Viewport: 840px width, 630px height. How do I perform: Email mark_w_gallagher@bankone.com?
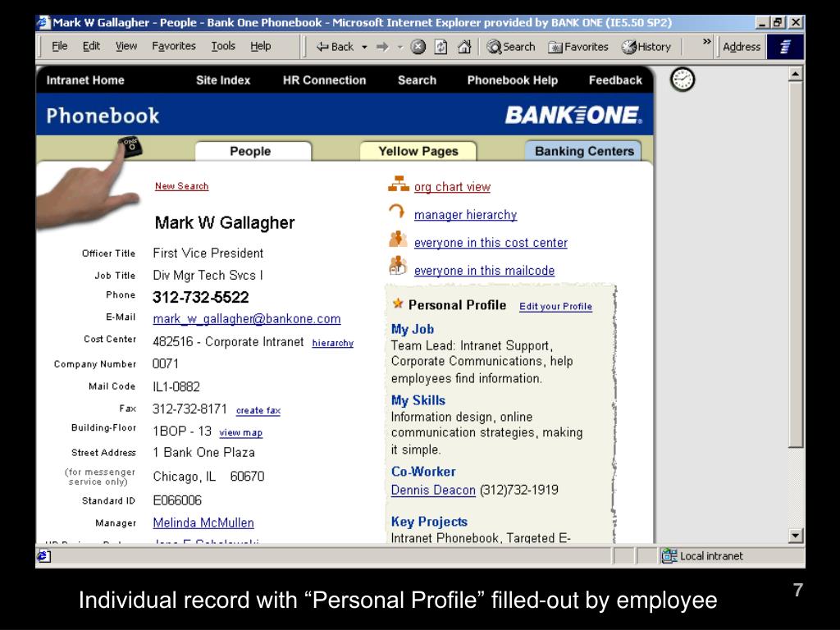click(246, 319)
